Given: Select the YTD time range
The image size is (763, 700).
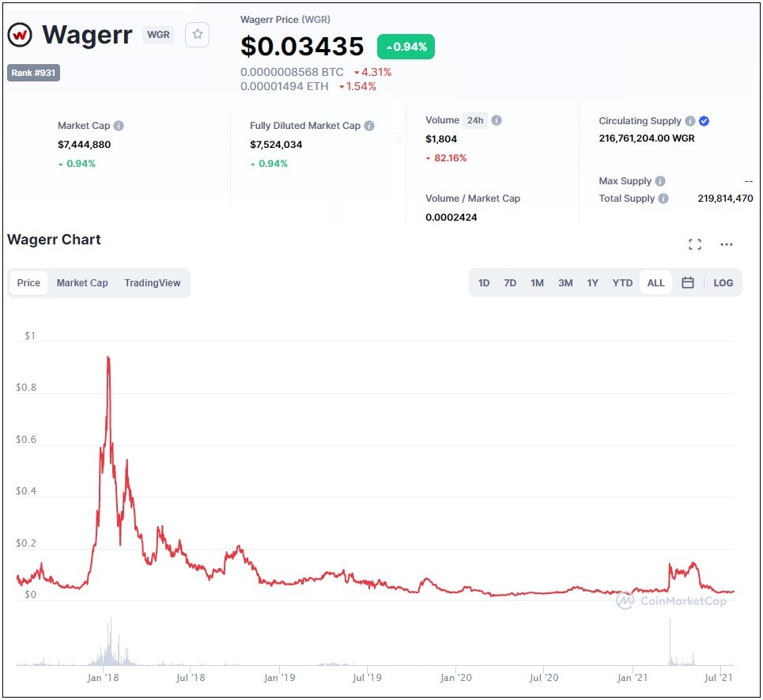Looking at the screenshot, I should (x=622, y=283).
